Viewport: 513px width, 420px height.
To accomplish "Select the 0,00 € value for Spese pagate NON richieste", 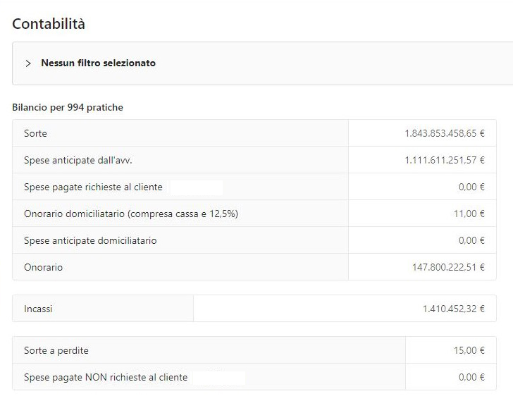I will click(x=471, y=377).
